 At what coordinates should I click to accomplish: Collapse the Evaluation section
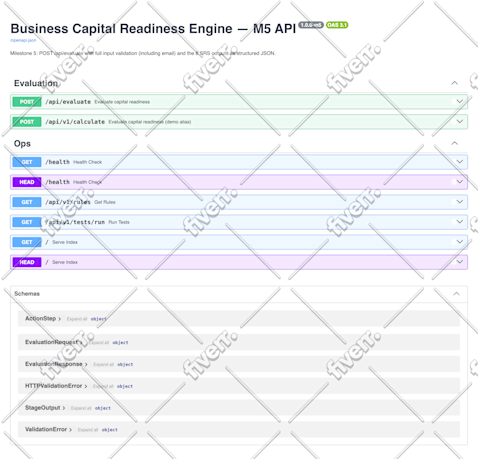coord(454,83)
